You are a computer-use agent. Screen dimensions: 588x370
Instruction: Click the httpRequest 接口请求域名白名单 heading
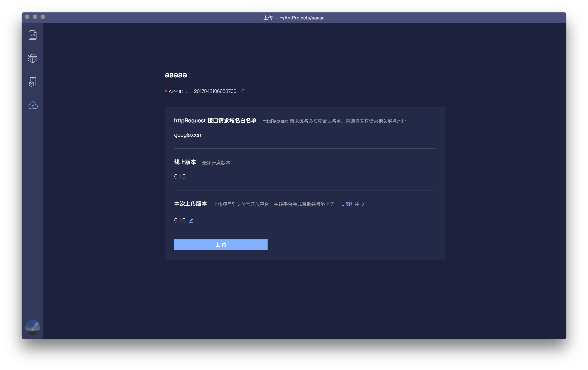[x=215, y=120]
